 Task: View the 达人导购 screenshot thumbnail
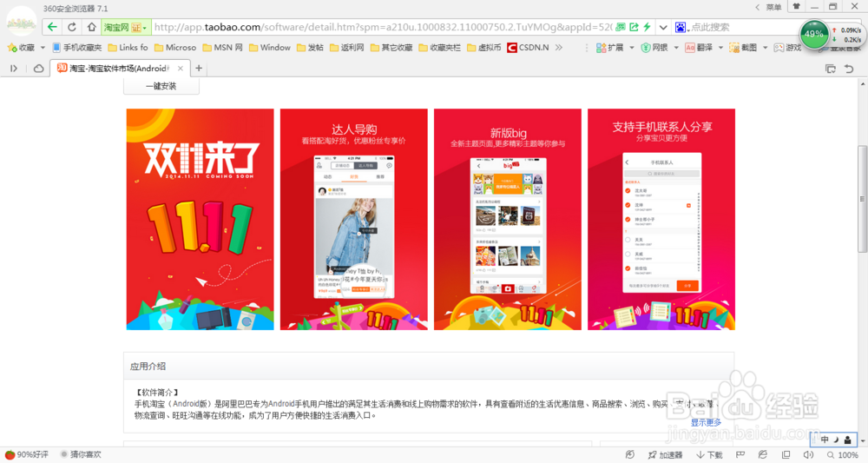tap(354, 219)
